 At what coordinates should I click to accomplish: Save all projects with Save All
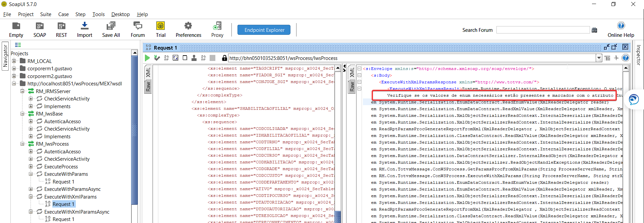111,30
